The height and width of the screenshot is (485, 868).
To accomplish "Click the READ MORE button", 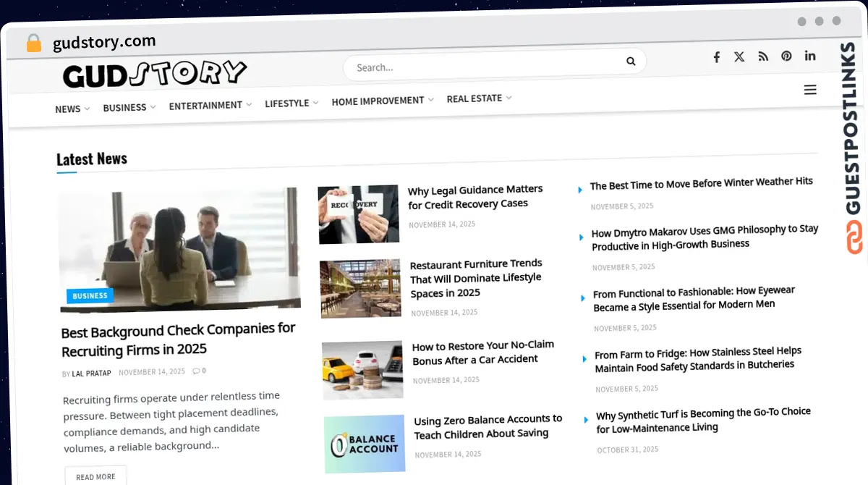I will (95, 476).
